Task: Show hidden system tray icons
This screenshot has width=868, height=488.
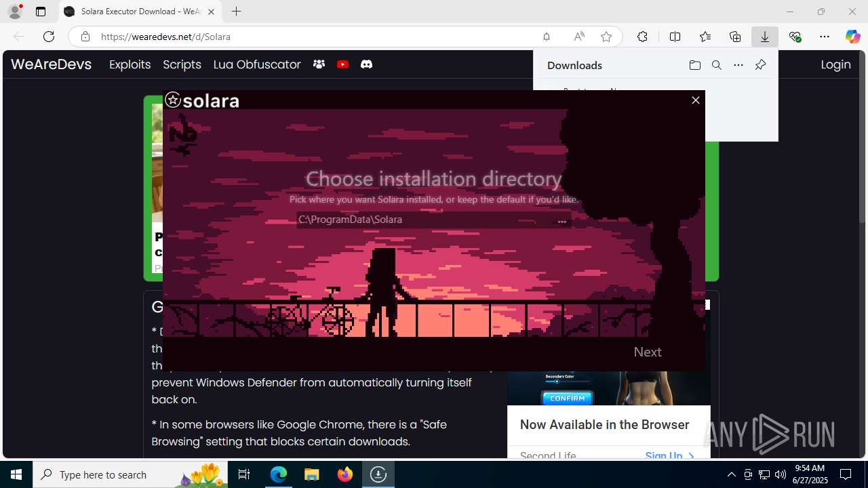Action: (x=731, y=474)
